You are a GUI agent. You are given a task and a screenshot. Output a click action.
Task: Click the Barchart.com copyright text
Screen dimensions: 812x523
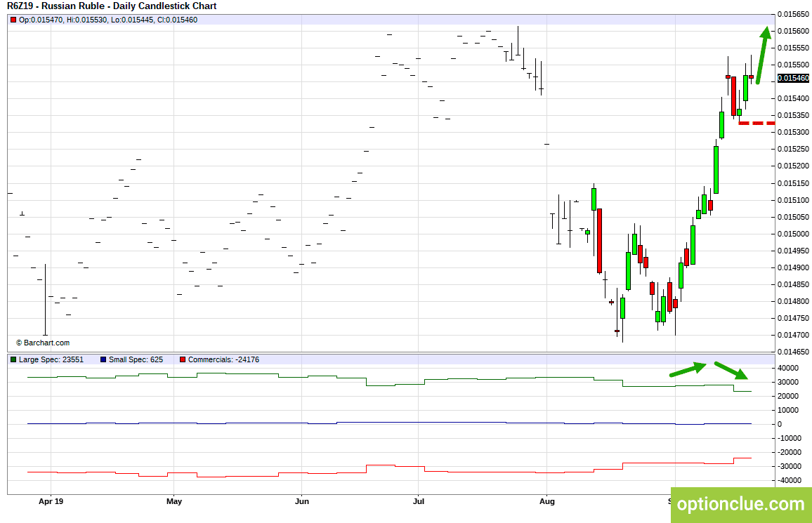42,343
